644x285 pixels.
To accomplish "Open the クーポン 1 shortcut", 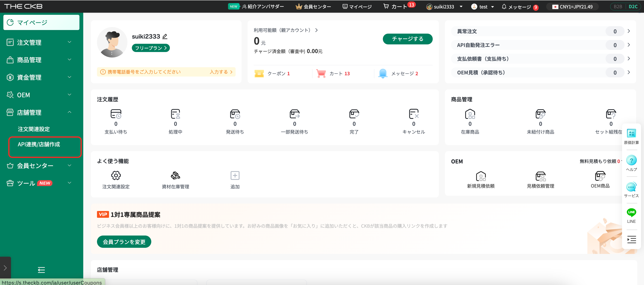I will click(272, 74).
